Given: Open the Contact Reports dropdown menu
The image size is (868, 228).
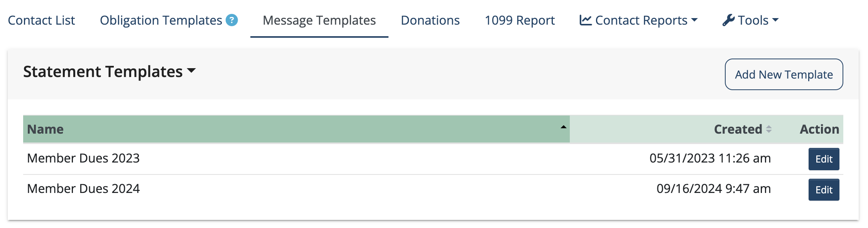Looking at the screenshot, I should (x=638, y=20).
